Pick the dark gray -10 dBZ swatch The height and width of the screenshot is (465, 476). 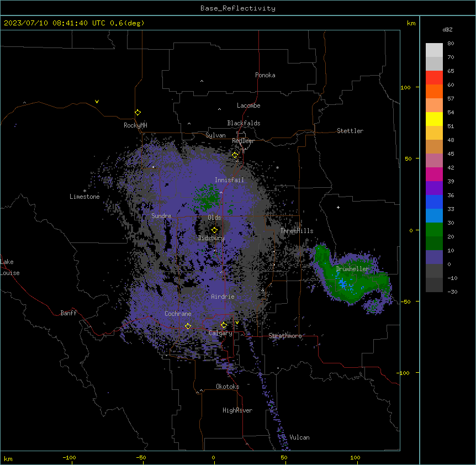click(434, 285)
